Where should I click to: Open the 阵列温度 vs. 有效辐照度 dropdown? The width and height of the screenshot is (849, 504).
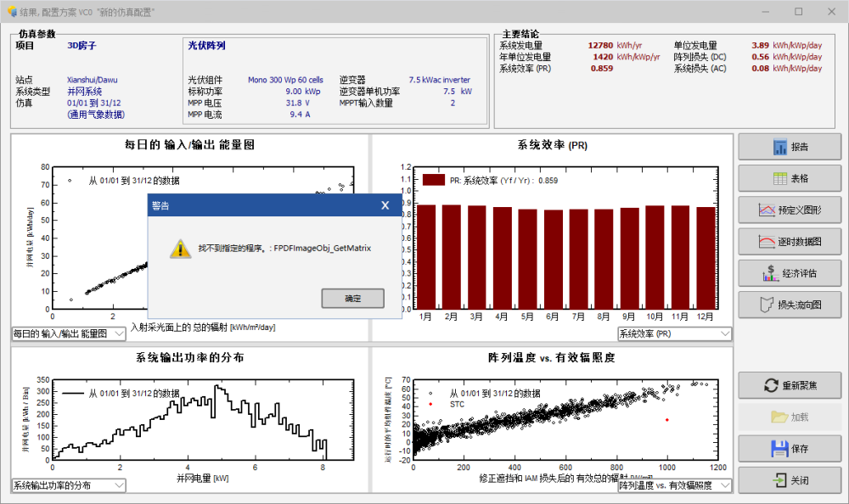(x=724, y=485)
